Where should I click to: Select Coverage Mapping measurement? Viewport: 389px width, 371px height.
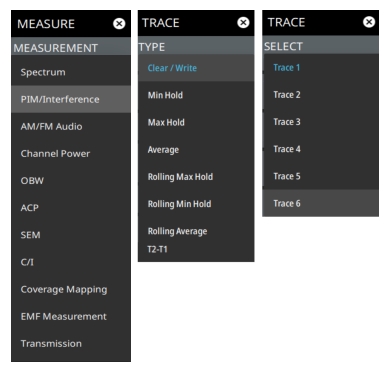[71, 289]
